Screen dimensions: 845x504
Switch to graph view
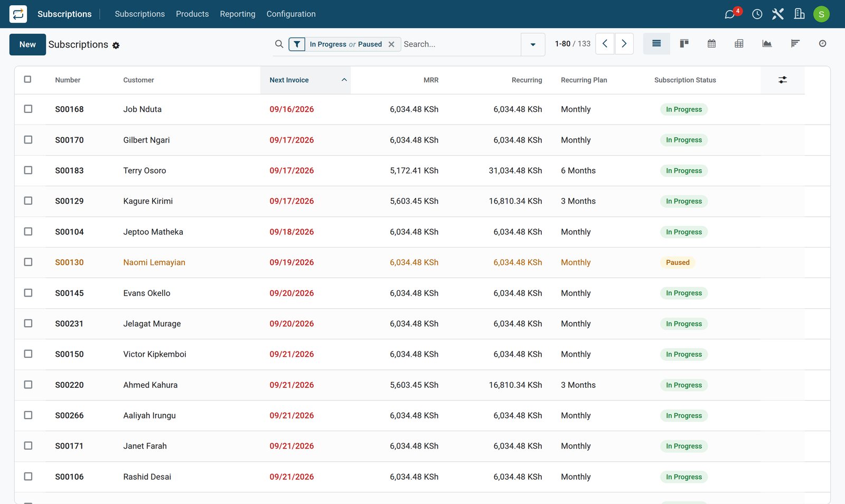point(767,44)
